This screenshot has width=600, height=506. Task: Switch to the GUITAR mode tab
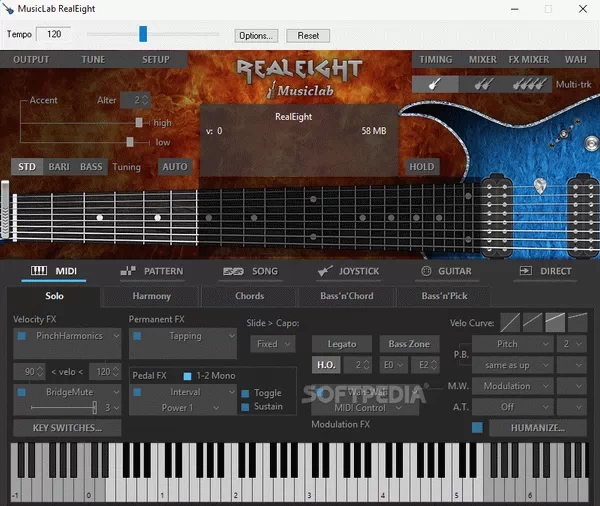pyautogui.click(x=447, y=271)
